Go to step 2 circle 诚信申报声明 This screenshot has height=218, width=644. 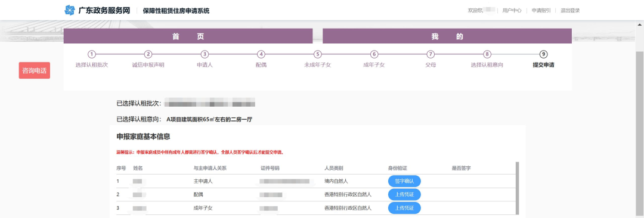tap(148, 54)
